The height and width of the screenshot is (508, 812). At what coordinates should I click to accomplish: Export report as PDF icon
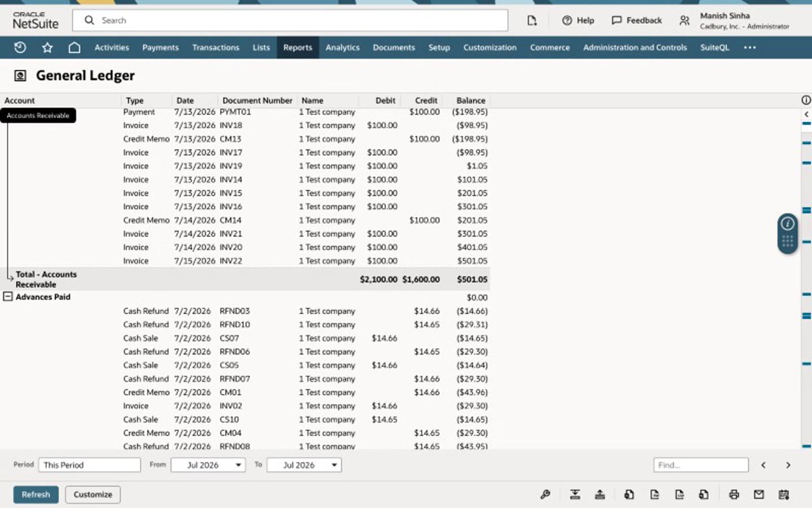point(655,494)
